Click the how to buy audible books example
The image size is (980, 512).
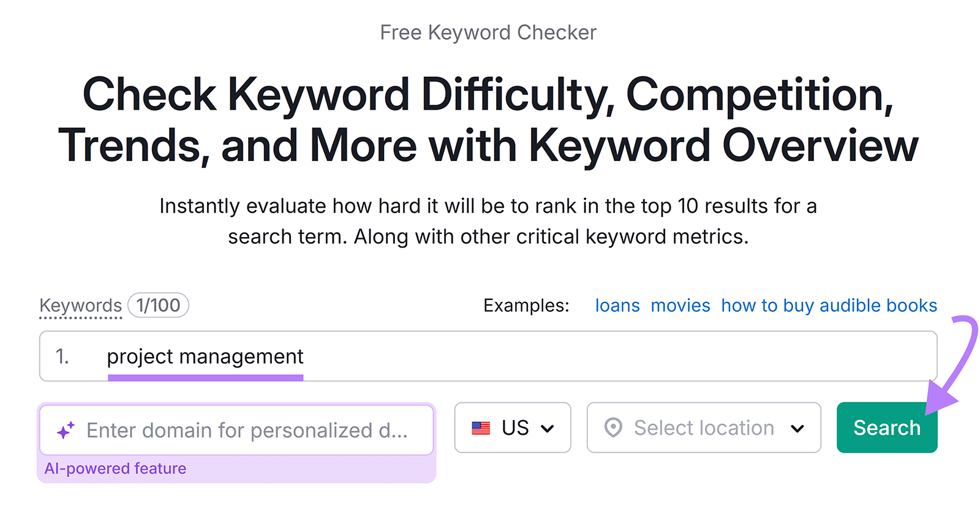coord(828,305)
